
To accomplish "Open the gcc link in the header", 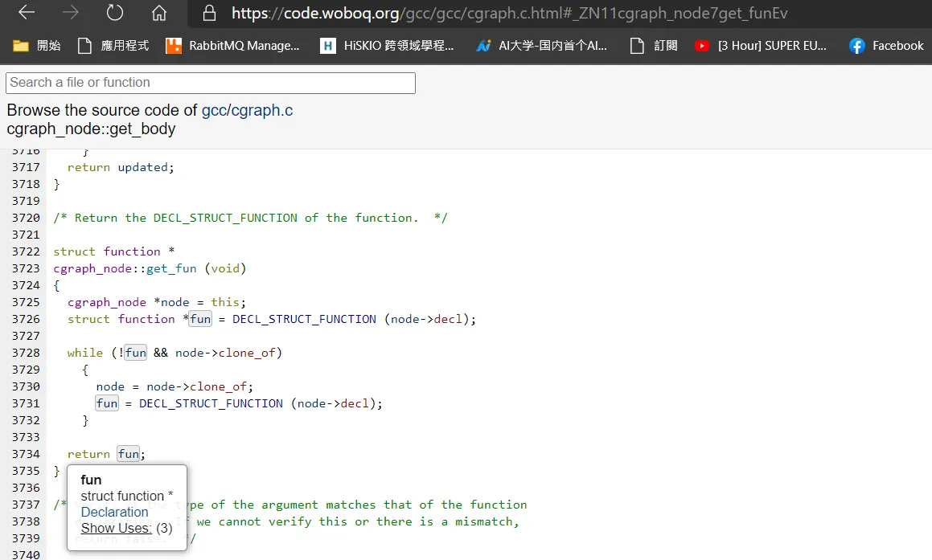I will coord(214,110).
